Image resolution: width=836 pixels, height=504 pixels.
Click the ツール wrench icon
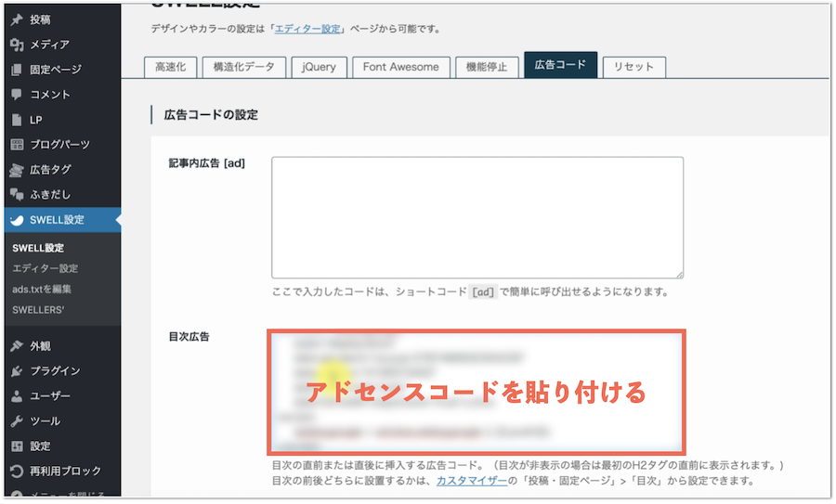coord(16,421)
